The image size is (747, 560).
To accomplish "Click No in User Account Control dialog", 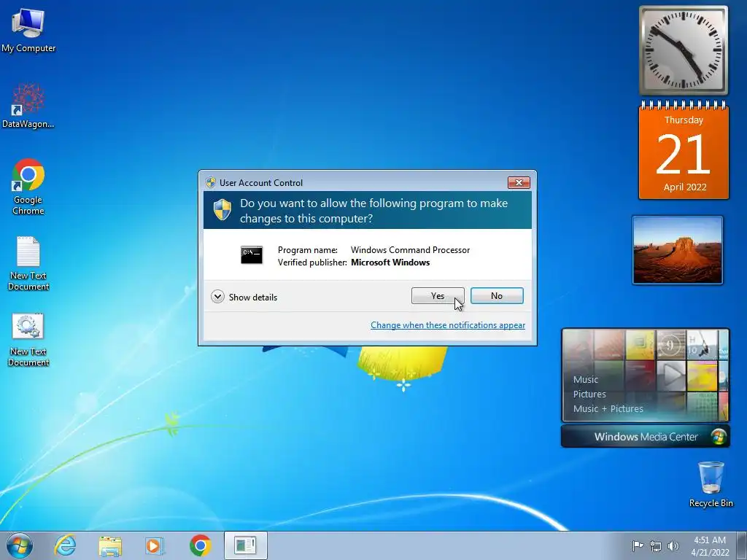I will click(x=497, y=296).
